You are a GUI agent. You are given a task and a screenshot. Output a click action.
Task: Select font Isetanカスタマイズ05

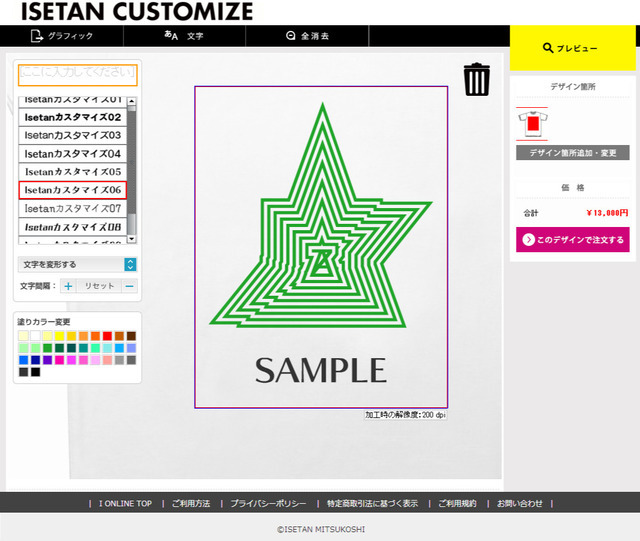[73, 172]
